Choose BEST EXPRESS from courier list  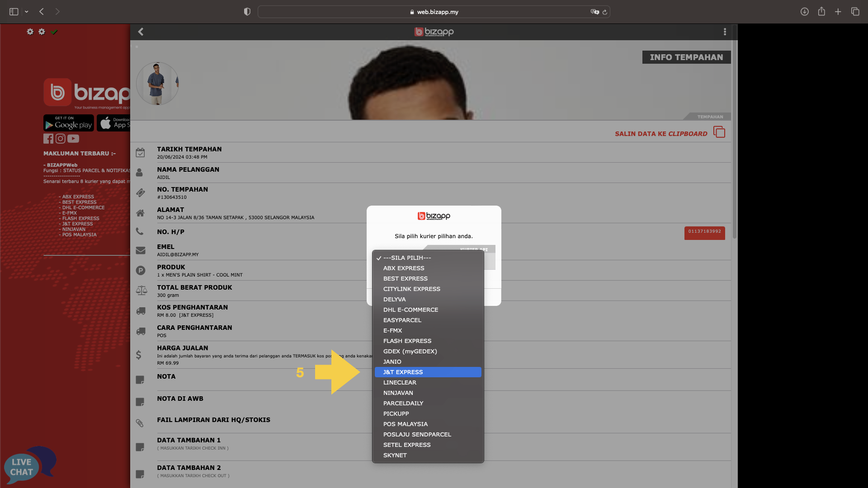point(428,278)
